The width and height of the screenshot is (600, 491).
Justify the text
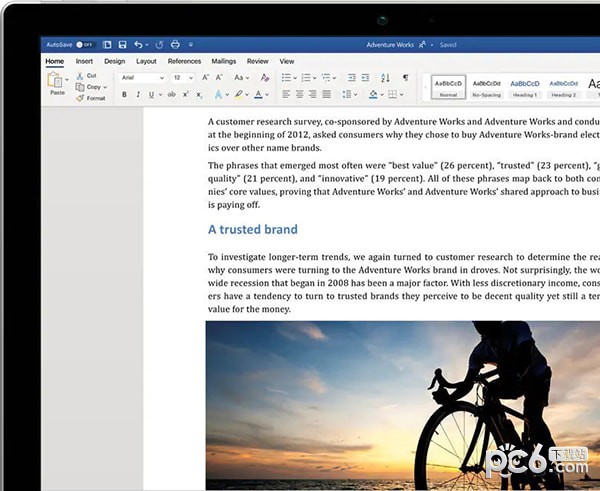(326, 94)
